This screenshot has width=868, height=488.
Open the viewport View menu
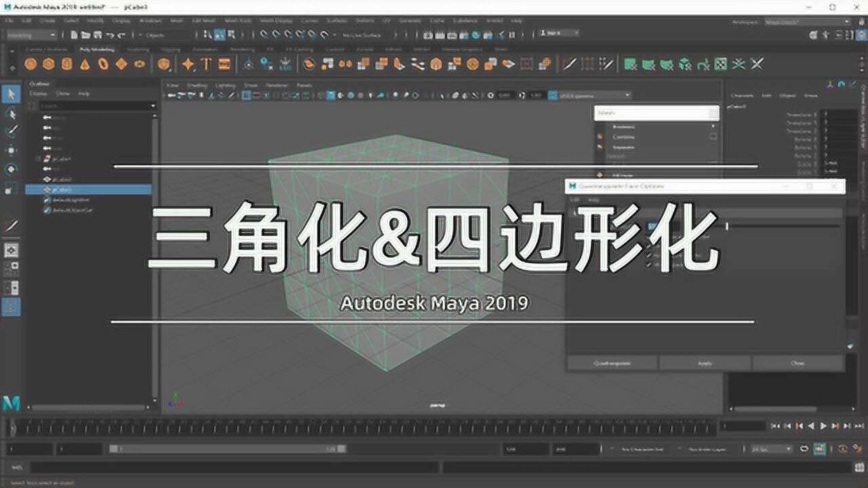pos(172,85)
